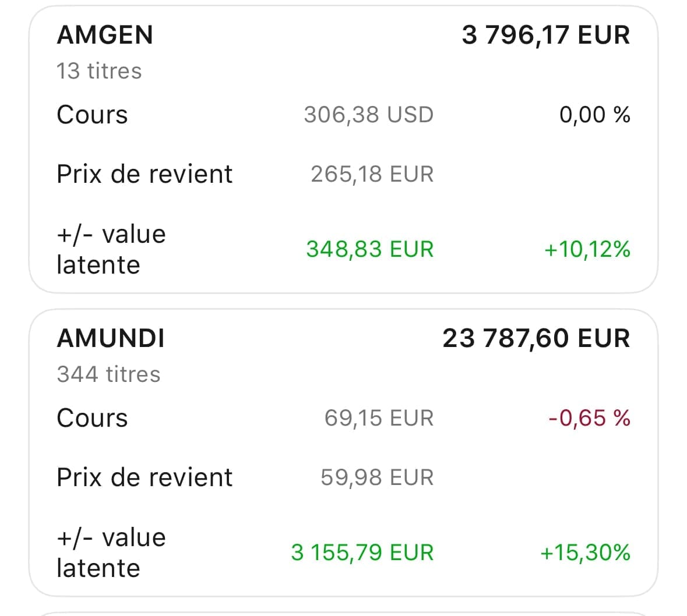Click AMUNDI cost price 59,98 EUR
The height and width of the screenshot is (616, 687).
[377, 477]
